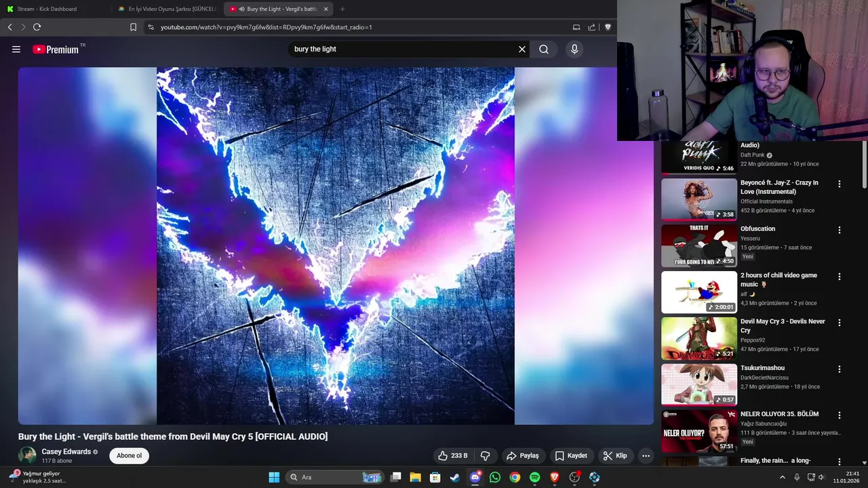
Task: Open Tsukurimashou video title
Action: tap(762, 368)
